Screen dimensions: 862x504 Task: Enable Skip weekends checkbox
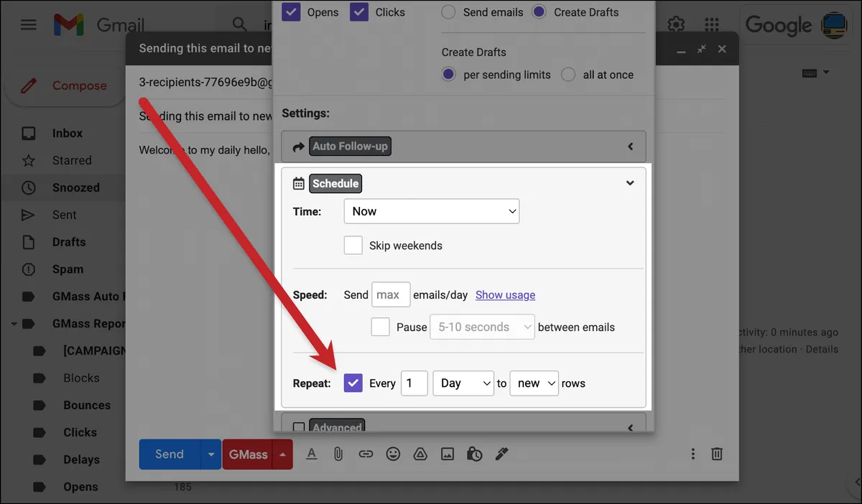[353, 246]
